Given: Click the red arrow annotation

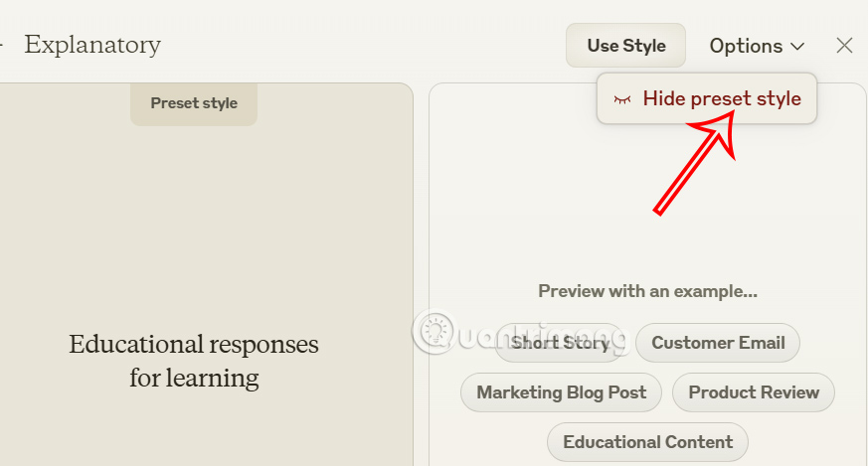Looking at the screenshot, I should (x=696, y=164).
